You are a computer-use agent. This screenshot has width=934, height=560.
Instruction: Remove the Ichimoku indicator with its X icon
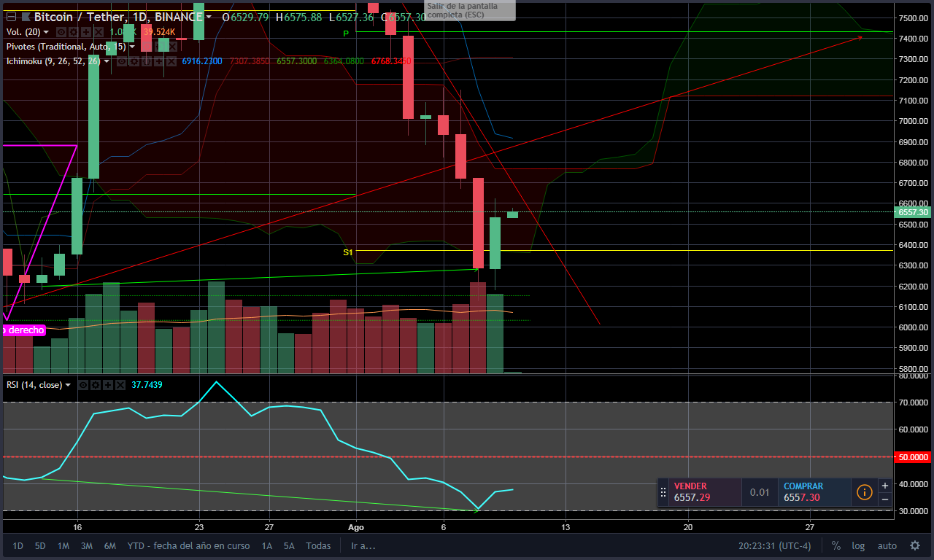pos(172,61)
